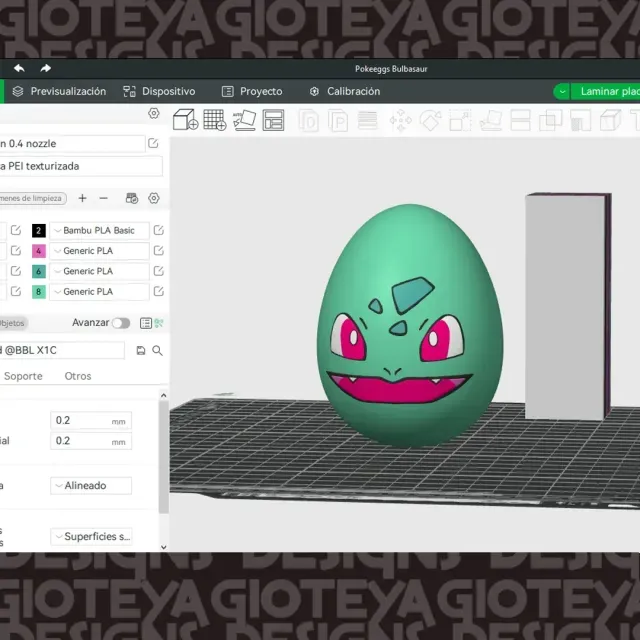Viewport: 640px width, 640px height.
Task: Click the settings scrollbar up arrow
Action: tap(164, 395)
